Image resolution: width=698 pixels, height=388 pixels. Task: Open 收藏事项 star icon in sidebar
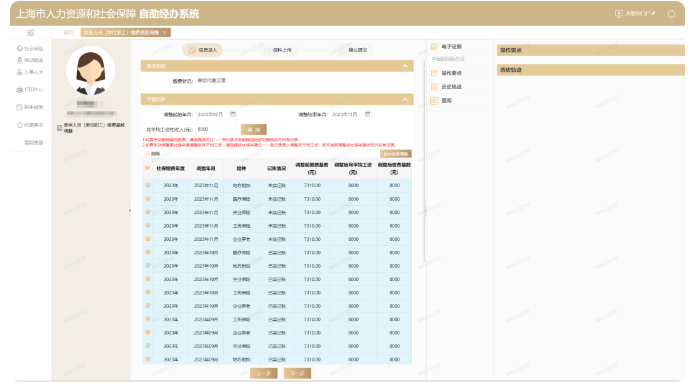click(x=19, y=125)
